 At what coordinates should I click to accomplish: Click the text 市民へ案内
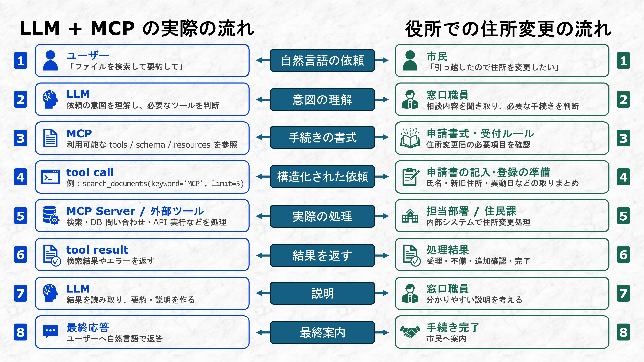point(446,339)
